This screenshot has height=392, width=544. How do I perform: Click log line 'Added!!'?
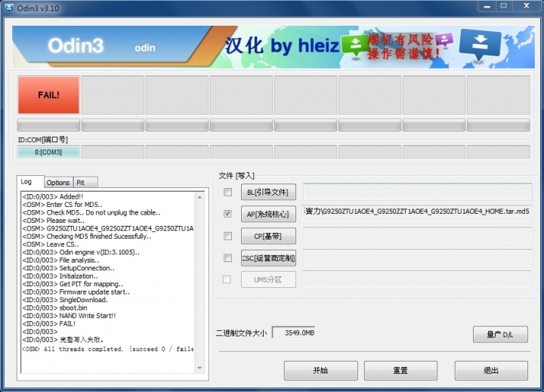[x=53, y=196]
